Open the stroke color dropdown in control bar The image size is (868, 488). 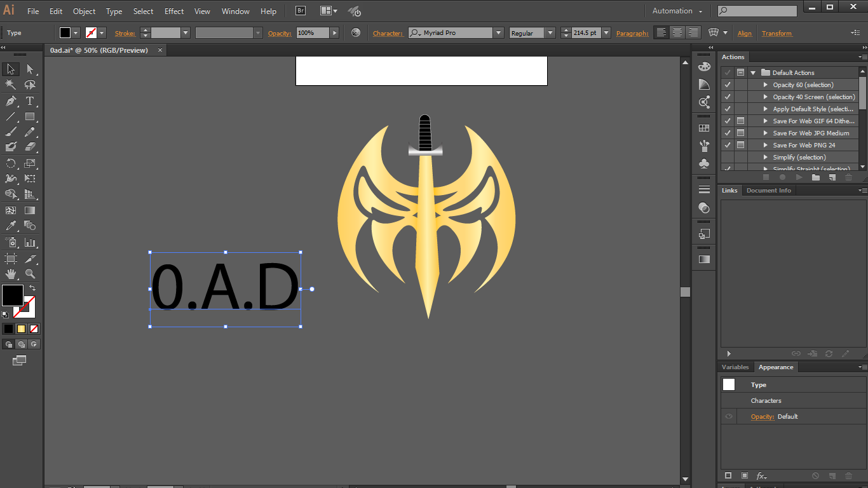102,33
